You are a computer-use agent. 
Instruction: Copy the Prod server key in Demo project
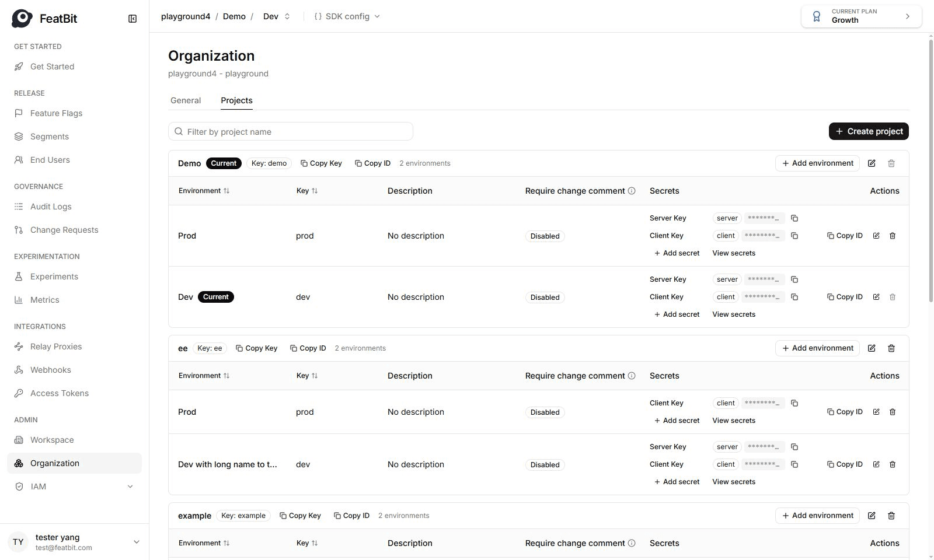[794, 218]
